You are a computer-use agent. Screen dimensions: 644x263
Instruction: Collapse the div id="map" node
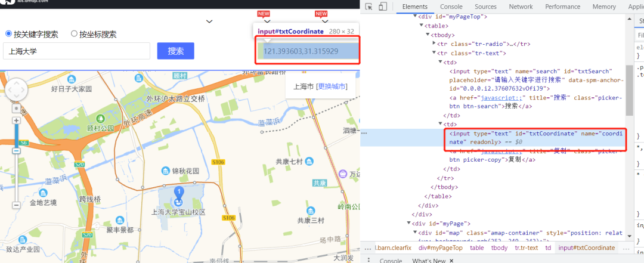415,233
